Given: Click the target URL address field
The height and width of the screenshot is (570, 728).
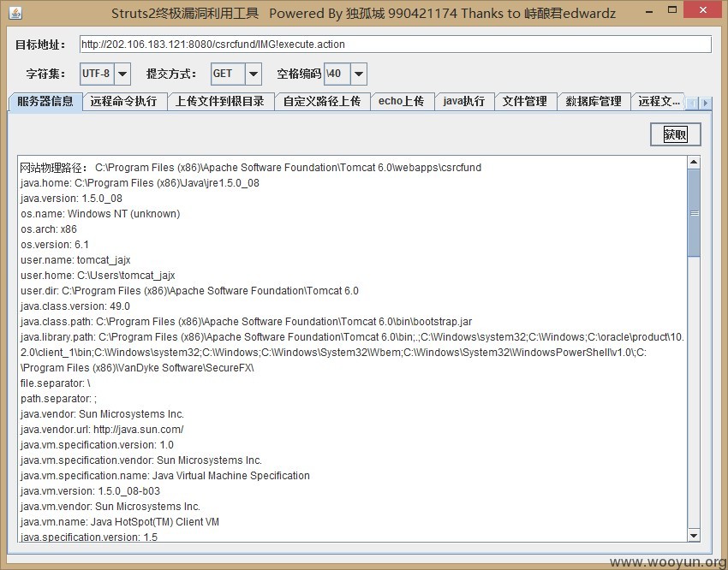Looking at the screenshot, I should 395,45.
